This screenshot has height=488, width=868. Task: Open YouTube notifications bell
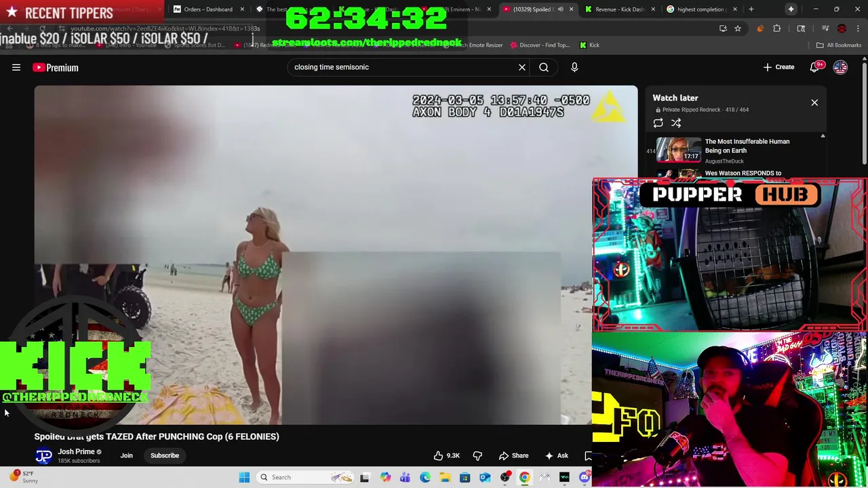(x=816, y=67)
